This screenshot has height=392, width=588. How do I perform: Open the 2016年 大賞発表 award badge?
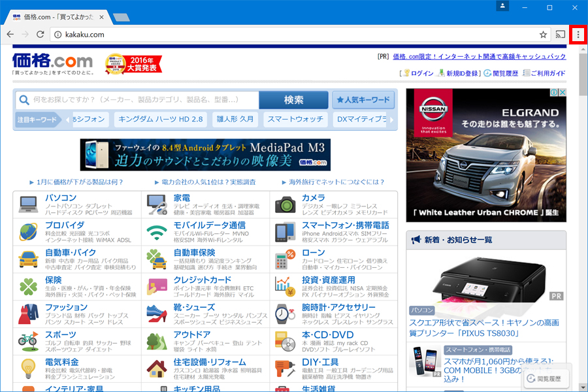[133, 64]
